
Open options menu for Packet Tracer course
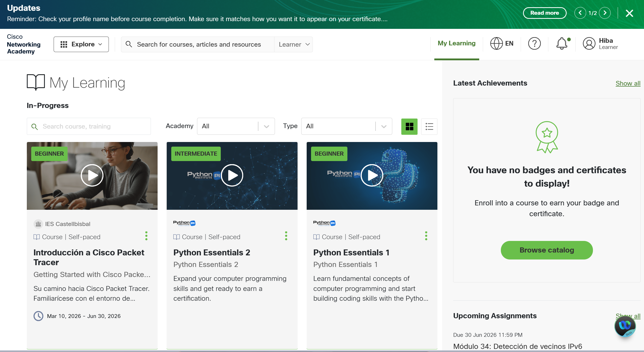point(146,236)
